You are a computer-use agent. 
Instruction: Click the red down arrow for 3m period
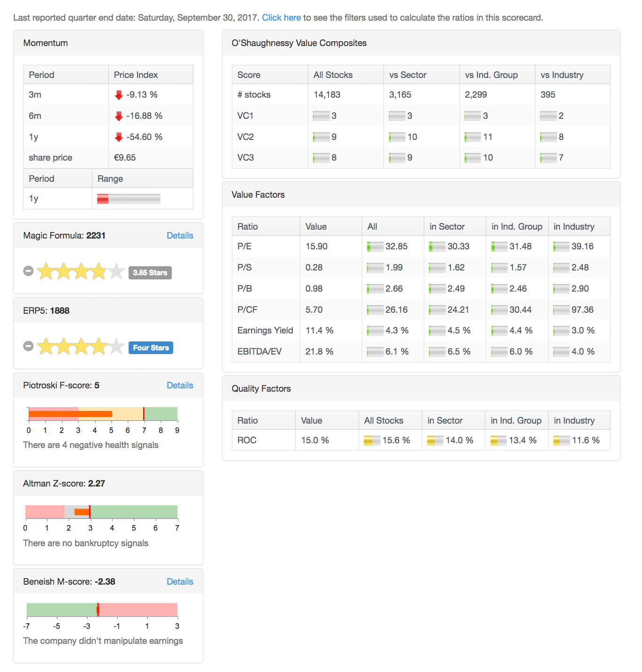(119, 95)
